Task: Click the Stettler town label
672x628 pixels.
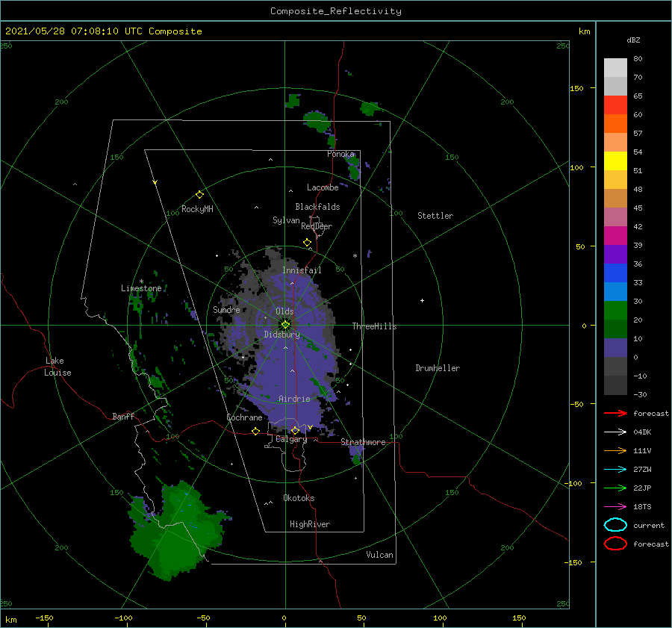Action: click(x=435, y=216)
